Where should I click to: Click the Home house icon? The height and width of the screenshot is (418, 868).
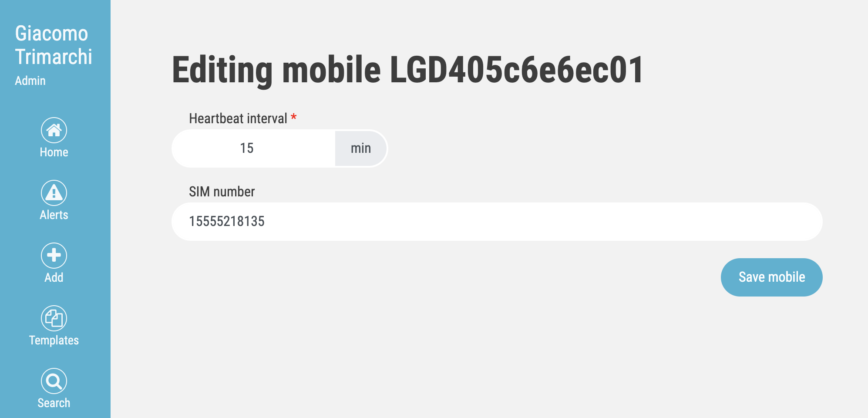tap(54, 130)
